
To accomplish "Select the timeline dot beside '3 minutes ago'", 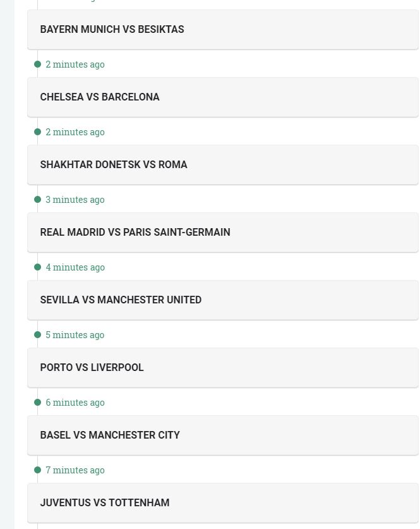I will 37,200.
